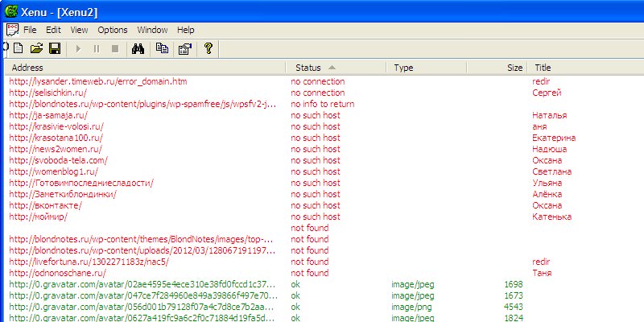This screenshot has width=644, height=322.
Task: Select the http://krasotana100.ru/ row
Action: (324, 138)
